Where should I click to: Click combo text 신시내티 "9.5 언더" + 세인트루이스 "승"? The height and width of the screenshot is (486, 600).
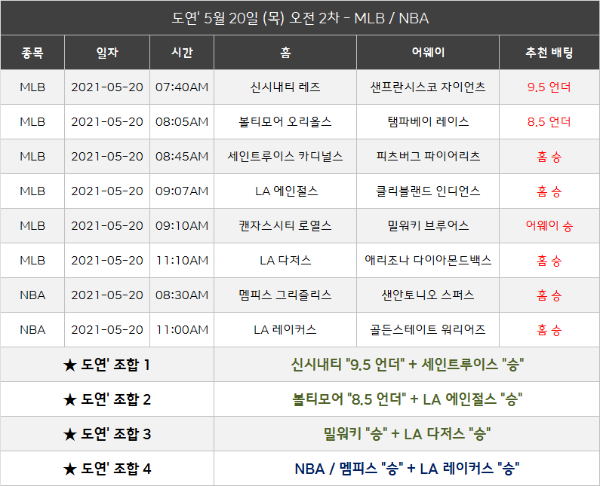pyautogui.click(x=407, y=364)
